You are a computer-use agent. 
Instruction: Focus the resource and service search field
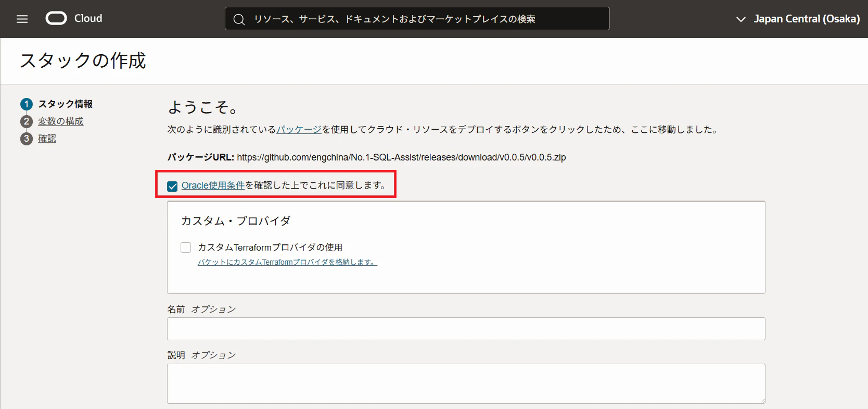[417, 19]
